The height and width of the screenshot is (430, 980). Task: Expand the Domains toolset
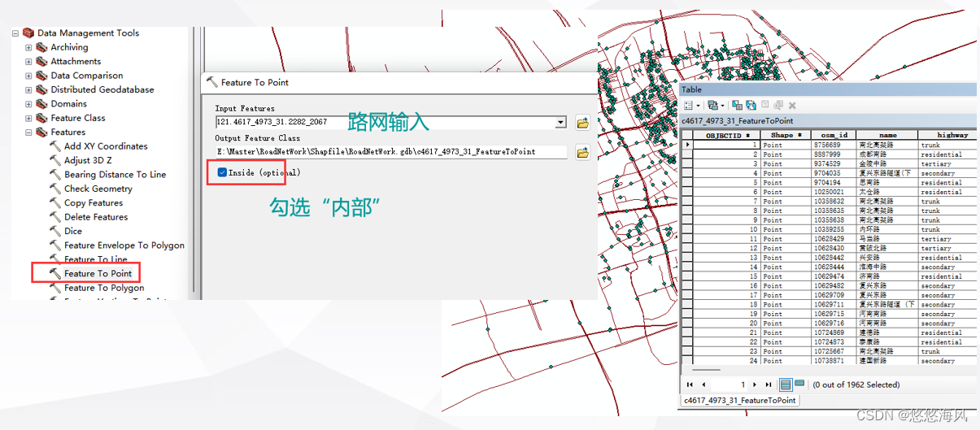[28, 104]
